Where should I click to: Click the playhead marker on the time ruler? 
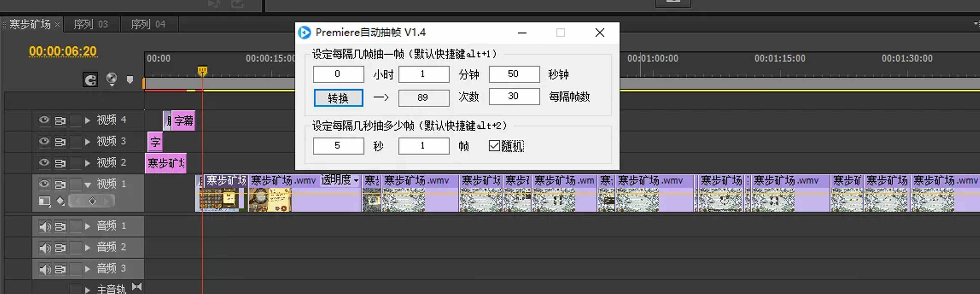point(202,71)
